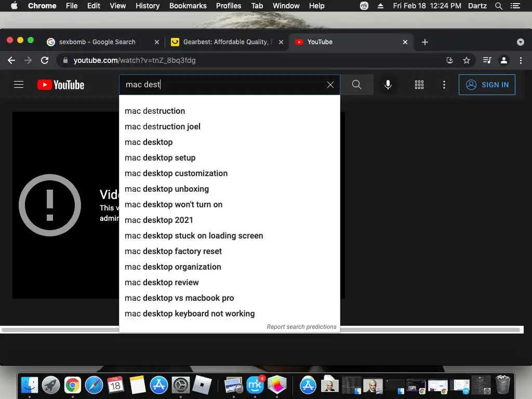Screen dimensions: 532x399
Task: Select "mac desktop 2021" suggestion
Action: [229, 220]
